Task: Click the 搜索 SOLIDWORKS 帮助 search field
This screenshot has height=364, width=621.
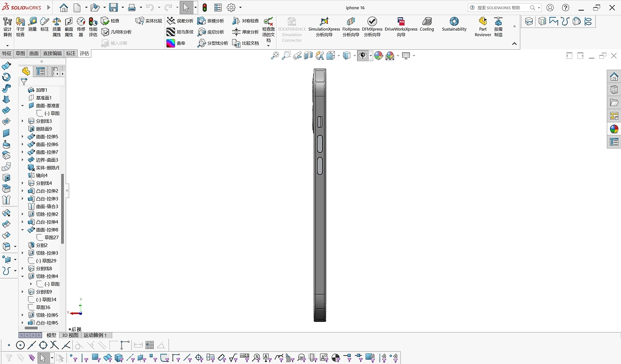Action: (501, 8)
